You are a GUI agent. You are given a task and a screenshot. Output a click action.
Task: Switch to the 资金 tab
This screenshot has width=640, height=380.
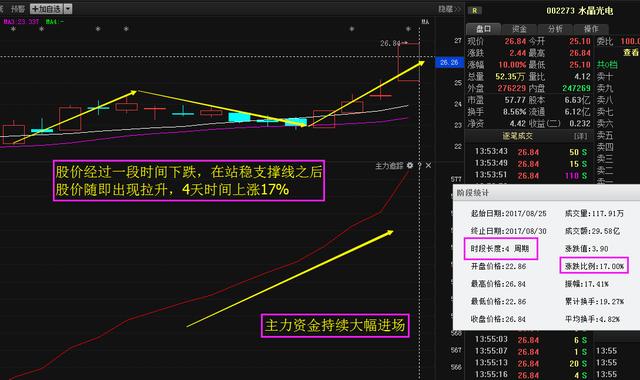(x=519, y=29)
